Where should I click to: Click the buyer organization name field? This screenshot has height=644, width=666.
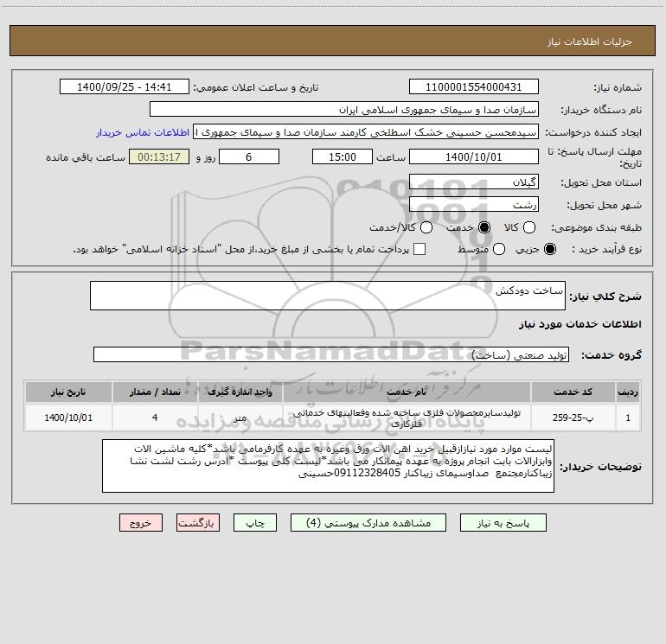[x=344, y=110]
